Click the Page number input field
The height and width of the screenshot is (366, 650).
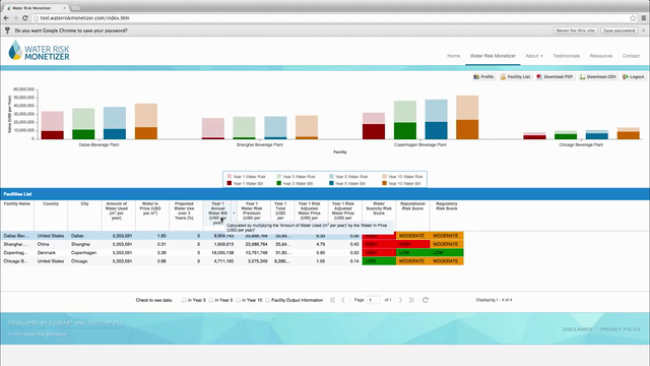tap(373, 300)
